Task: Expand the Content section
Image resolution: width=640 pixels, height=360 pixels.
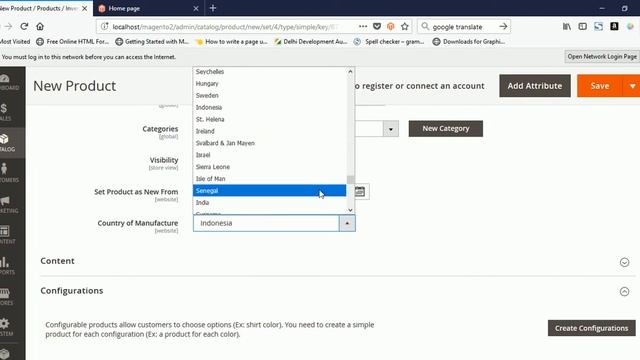Action: tap(624, 262)
